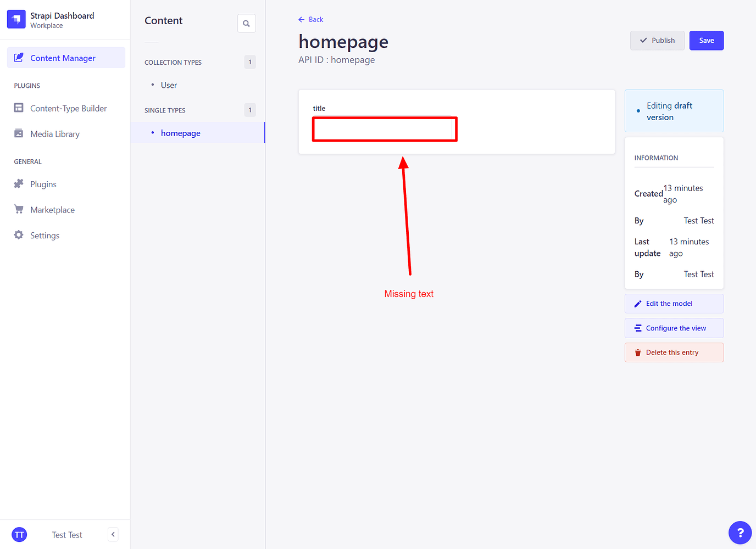The height and width of the screenshot is (549, 756).
Task: Click the Marketplace shopping cart icon
Action: [x=19, y=209]
